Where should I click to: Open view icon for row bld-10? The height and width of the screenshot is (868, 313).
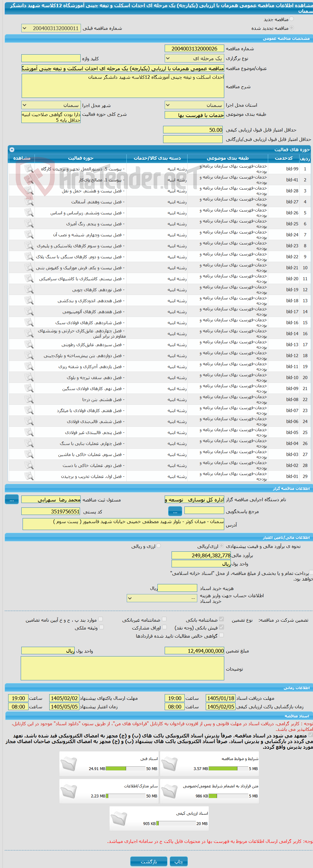[29, 378]
